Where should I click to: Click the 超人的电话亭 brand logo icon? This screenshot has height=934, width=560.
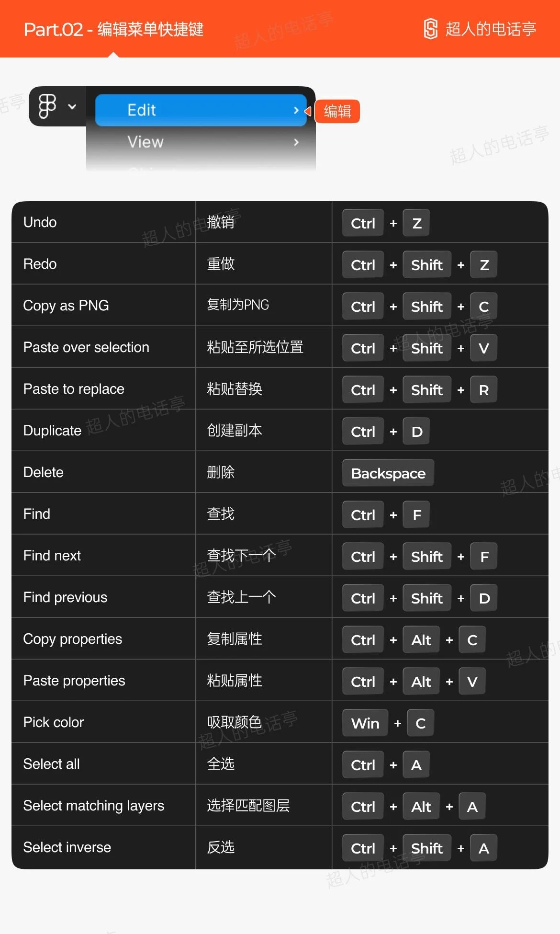[x=430, y=29]
